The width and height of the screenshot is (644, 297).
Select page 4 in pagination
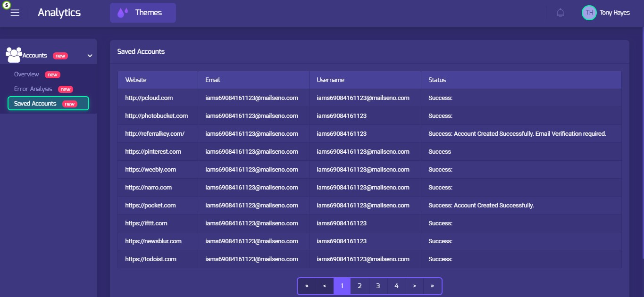coord(396,286)
